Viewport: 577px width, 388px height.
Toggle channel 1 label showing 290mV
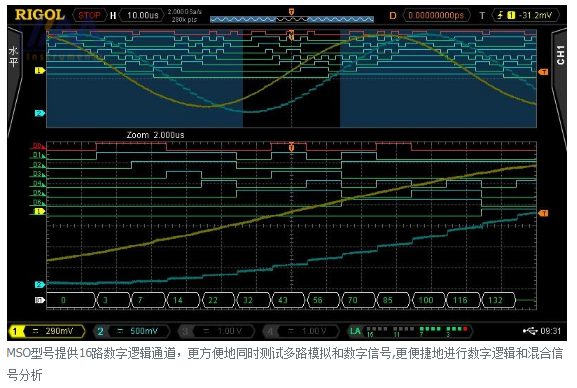[x=47, y=331]
